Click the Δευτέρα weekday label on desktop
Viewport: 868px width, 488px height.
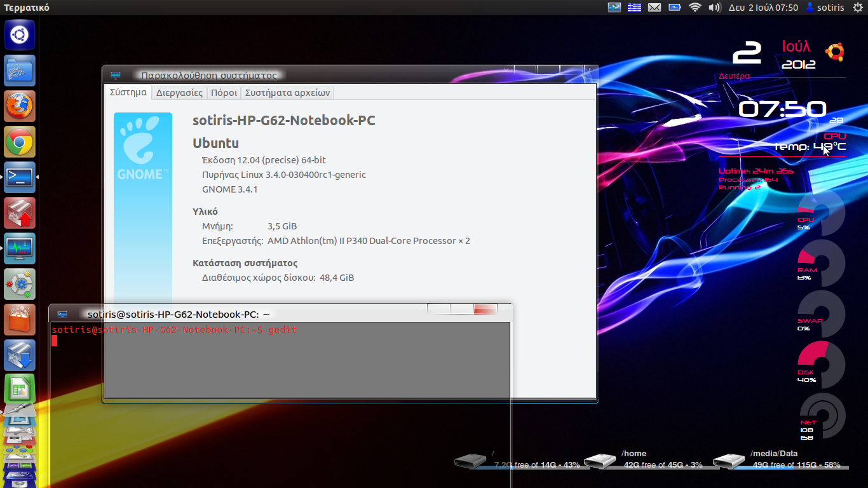click(x=734, y=76)
